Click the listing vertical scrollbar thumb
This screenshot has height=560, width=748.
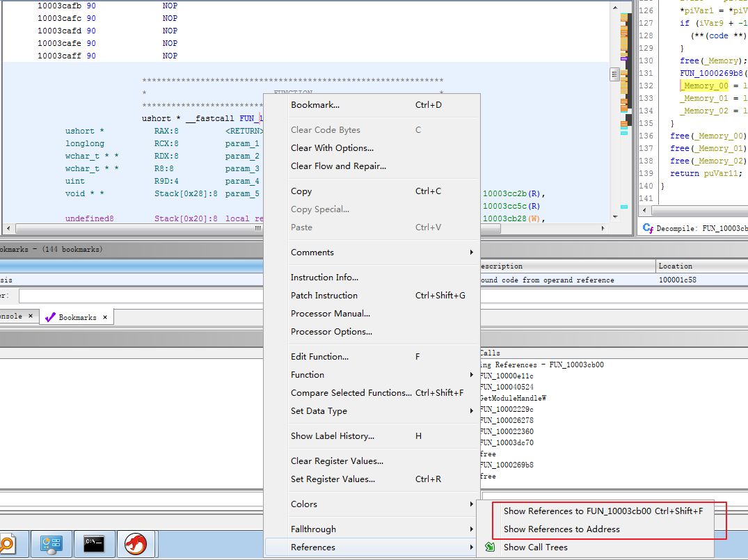pos(614,74)
